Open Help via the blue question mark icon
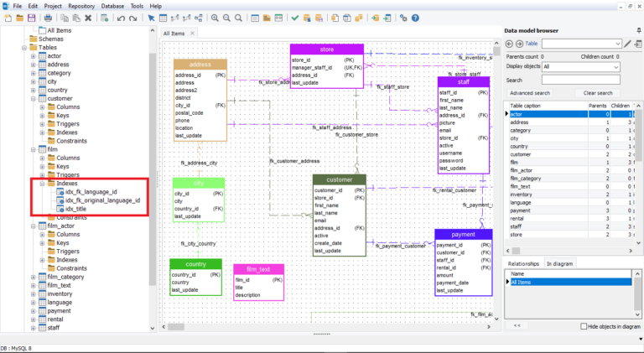The width and height of the screenshot is (644, 353). (x=415, y=18)
